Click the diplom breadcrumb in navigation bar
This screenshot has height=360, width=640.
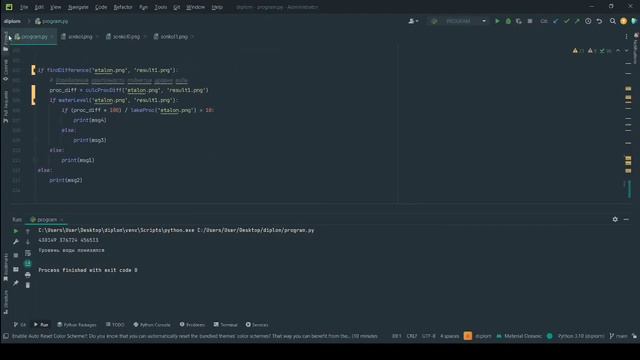pos(12,21)
